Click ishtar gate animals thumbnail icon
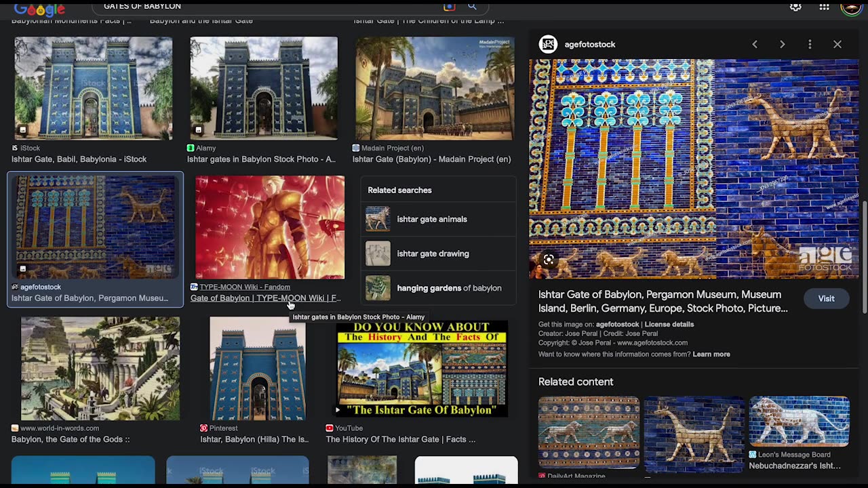The width and height of the screenshot is (868, 488). [x=378, y=219]
